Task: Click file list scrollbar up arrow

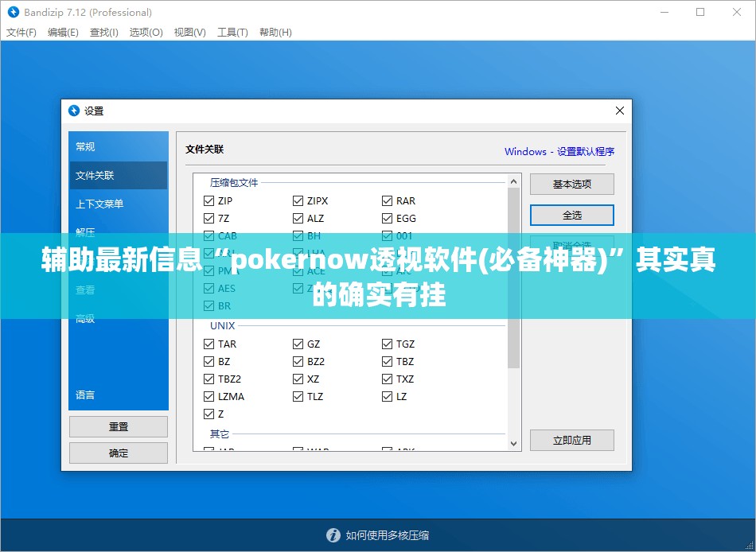Action: (513, 181)
